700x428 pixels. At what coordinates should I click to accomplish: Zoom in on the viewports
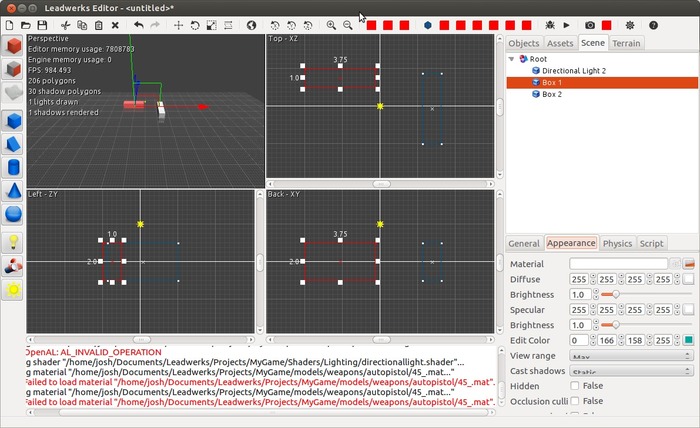(331, 25)
